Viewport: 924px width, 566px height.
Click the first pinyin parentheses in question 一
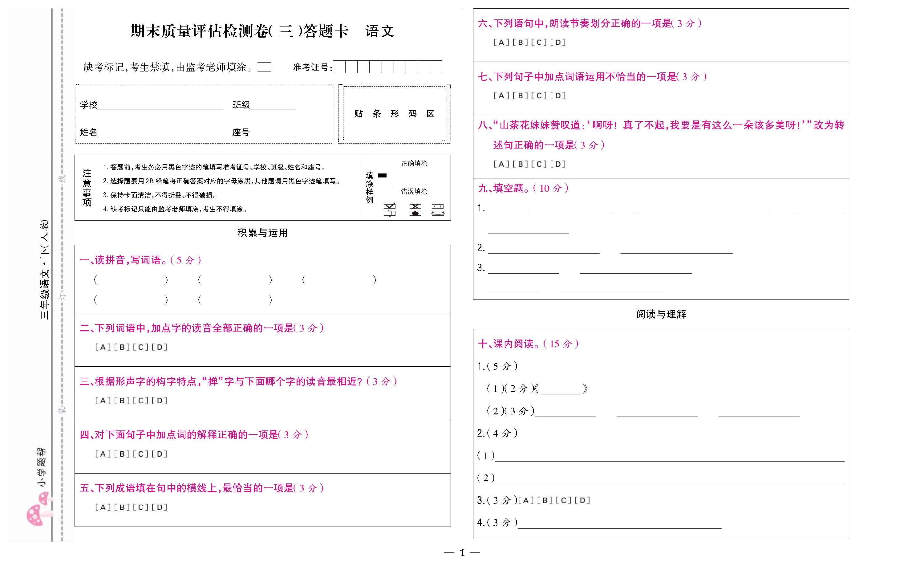pyautogui.click(x=131, y=279)
